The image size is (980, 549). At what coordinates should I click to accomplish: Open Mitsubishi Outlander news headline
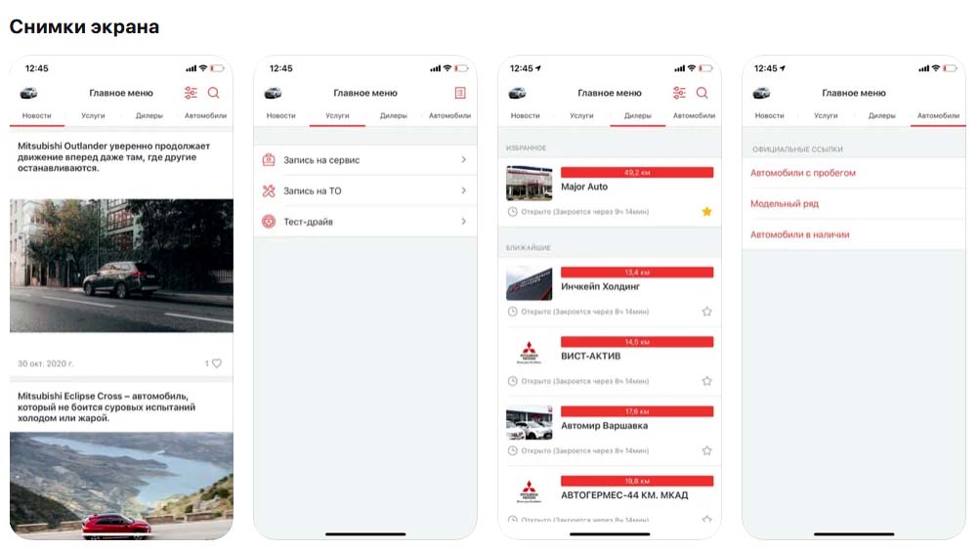[x=113, y=156]
